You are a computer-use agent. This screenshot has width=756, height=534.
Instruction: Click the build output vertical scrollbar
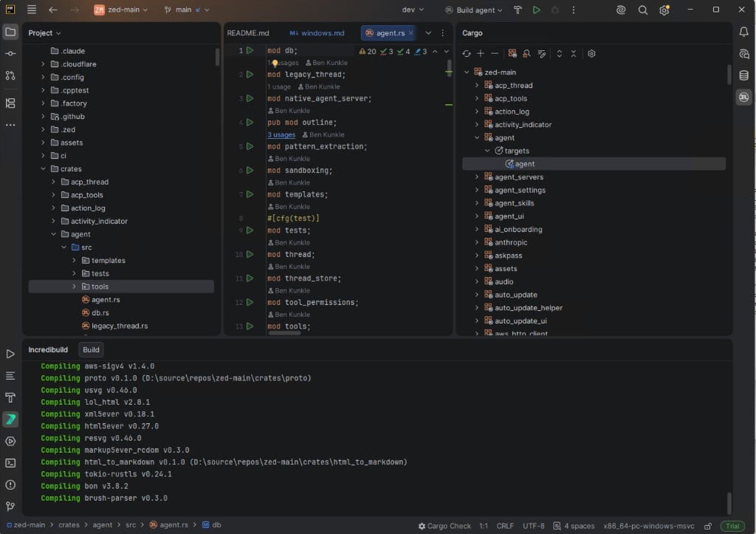729,504
